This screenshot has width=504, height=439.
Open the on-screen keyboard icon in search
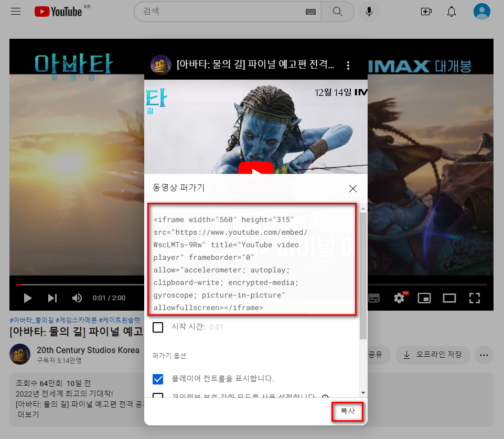[x=310, y=12]
